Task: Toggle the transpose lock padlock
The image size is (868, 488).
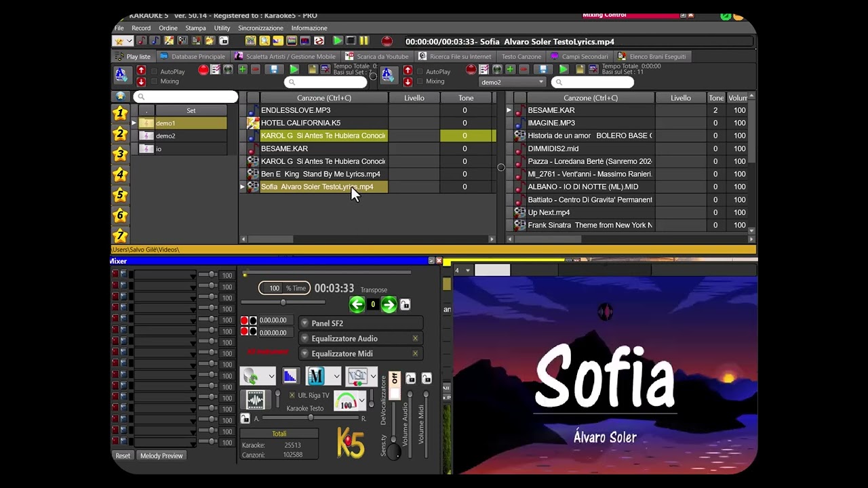Action: coord(406,305)
